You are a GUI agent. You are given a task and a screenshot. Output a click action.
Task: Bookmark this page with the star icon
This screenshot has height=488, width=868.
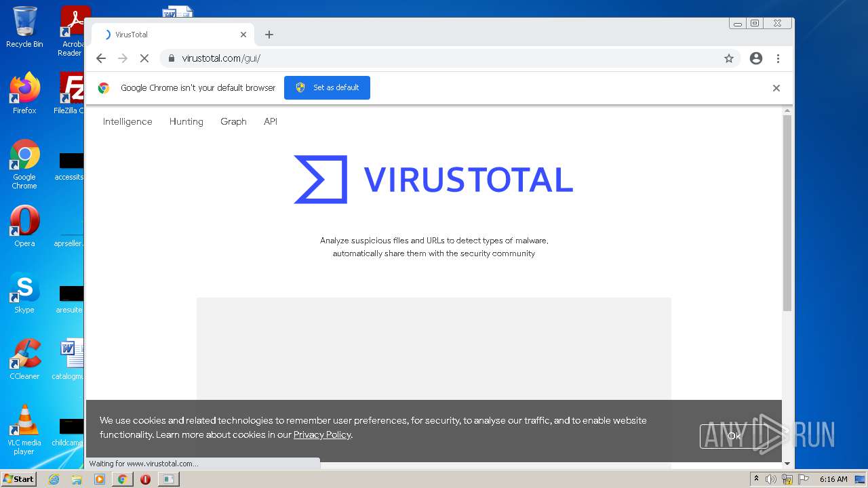tap(729, 58)
